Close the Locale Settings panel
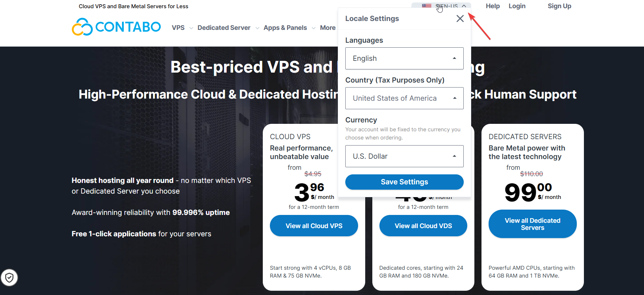 click(460, 19)
